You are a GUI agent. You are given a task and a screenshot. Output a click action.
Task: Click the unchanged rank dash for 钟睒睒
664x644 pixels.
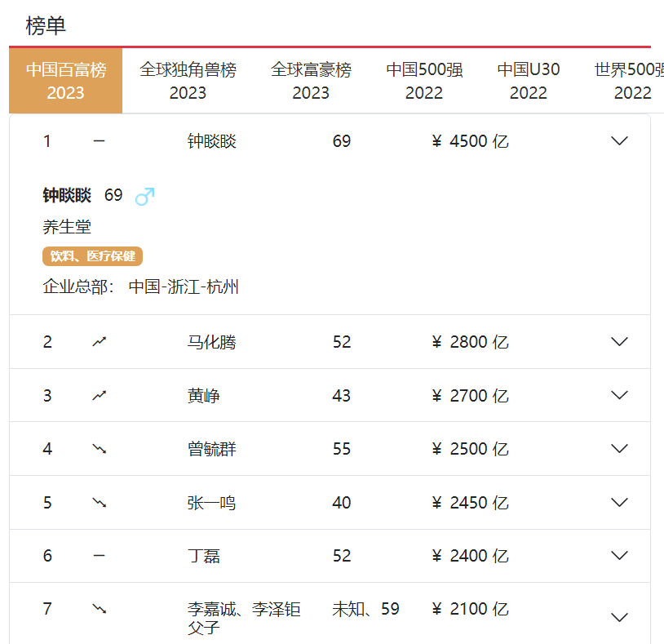(100, 141)
